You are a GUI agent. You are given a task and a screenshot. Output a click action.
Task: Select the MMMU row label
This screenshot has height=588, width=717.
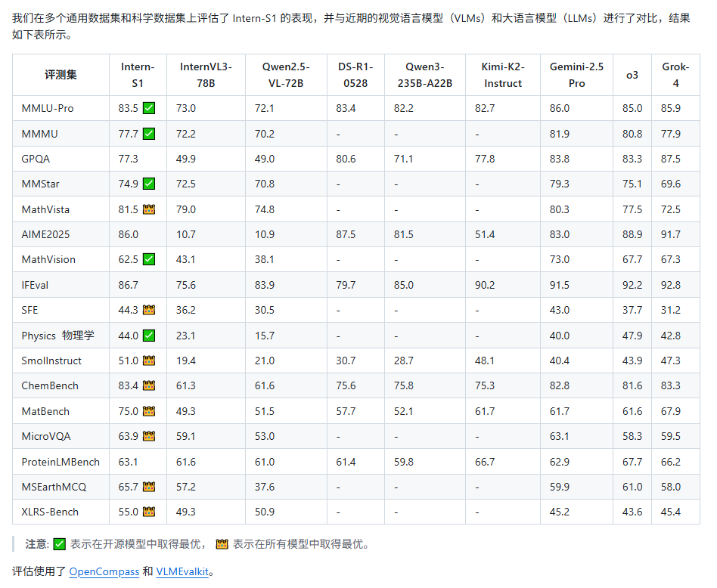click(40, 134)
